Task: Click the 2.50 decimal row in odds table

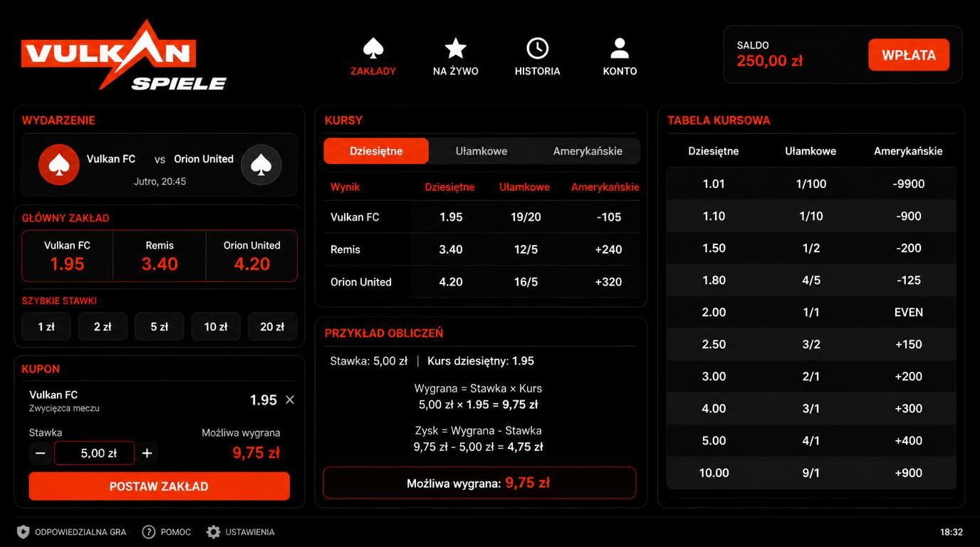Action: [811, 345]
